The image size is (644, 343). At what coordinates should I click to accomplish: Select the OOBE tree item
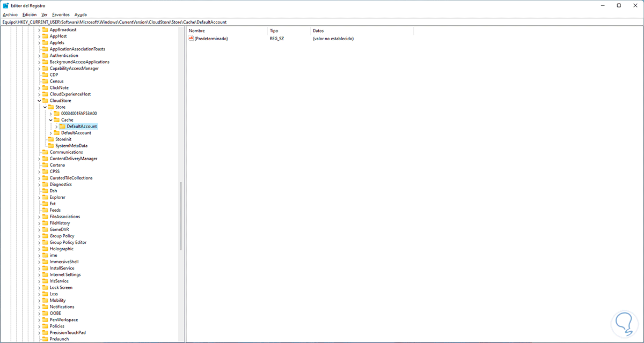click(x=55, y=313)
